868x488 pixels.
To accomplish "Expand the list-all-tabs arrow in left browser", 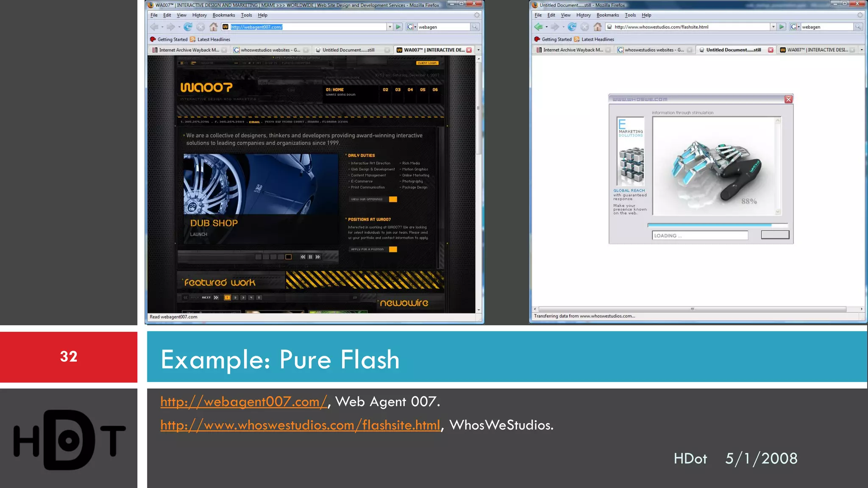I will [479, 50].
